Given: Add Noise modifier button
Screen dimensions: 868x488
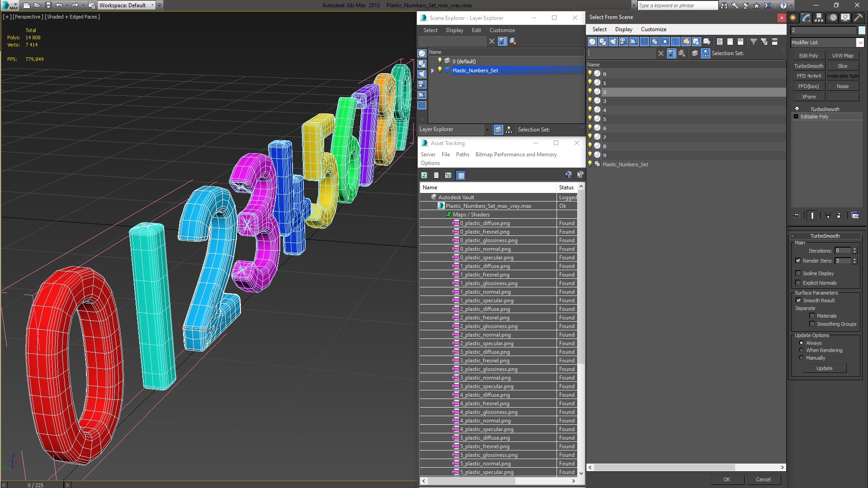Looking at the screenshot, I should click(x=843, y=86).
